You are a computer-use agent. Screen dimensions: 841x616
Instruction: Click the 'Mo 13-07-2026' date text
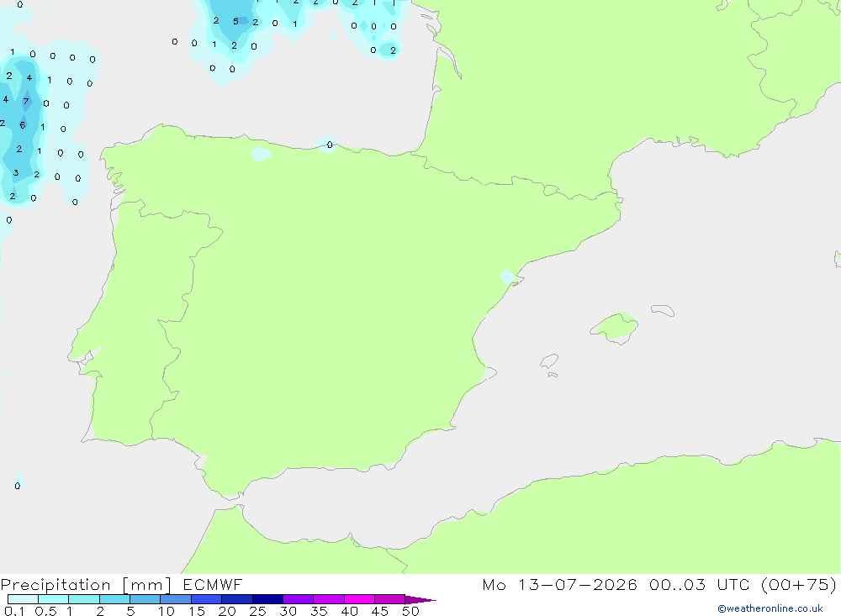tap(560, 585)
